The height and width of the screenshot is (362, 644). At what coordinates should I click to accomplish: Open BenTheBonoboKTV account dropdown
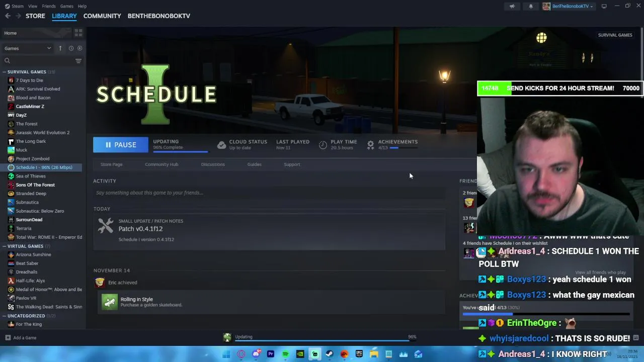pyautogui.click(x=568, y=6)
